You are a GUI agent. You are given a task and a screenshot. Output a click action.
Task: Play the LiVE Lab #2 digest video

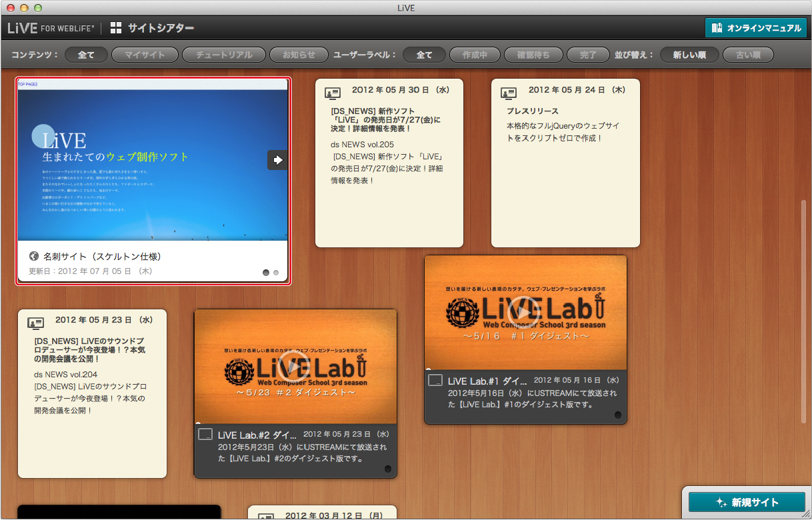pyautogui.click(x=294, y=365)
